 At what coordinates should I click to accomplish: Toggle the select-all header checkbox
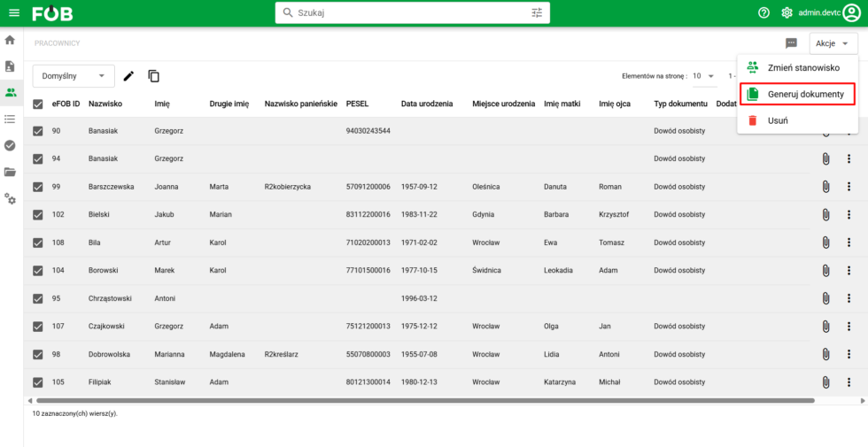(x=38, y=104)
